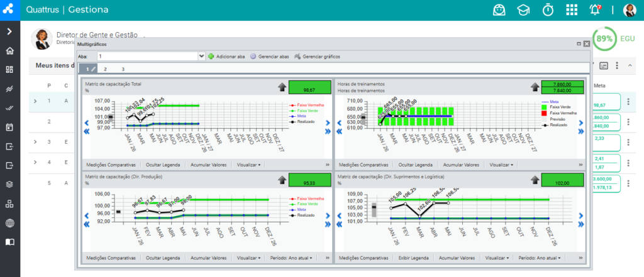This screenshot has width=644, height=277.
Task: Click the vertical axis slider on Horas de treinamentos chart
Action: click(363, 117)
